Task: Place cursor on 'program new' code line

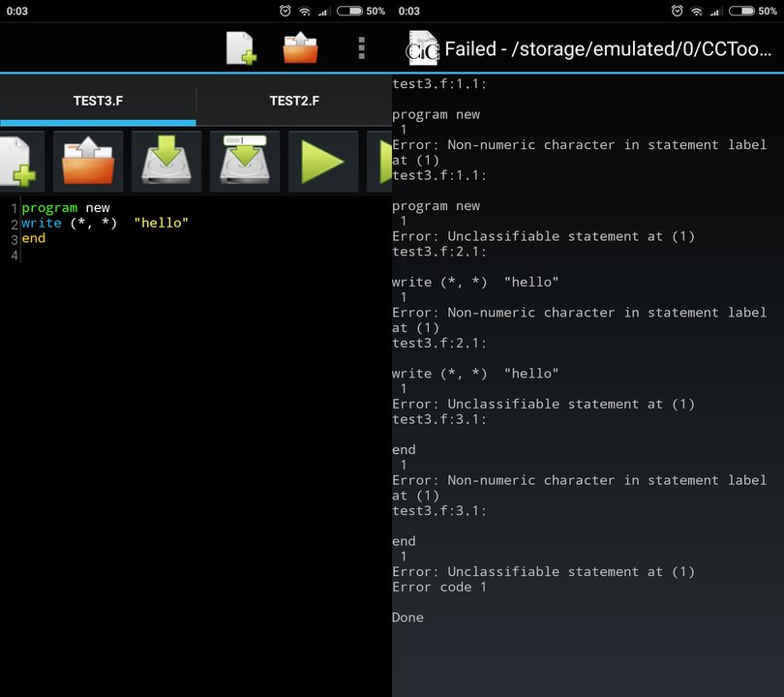Action: click(66, 207)
